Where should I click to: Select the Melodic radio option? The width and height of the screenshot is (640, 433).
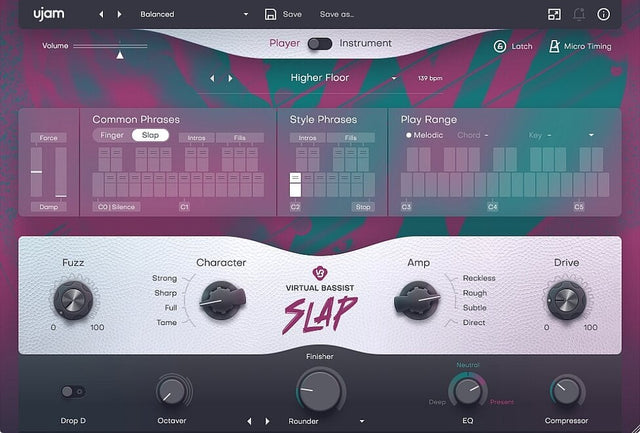tap(408, 135)
